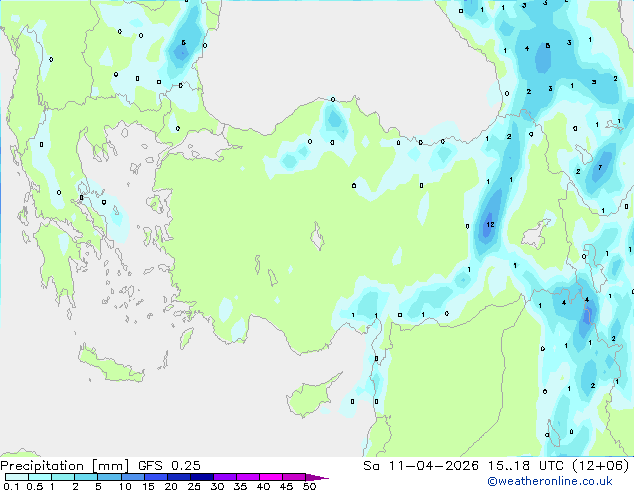Click the 20–25 mm dark blue legend box

pyautogui.click(x=179, y=477)
